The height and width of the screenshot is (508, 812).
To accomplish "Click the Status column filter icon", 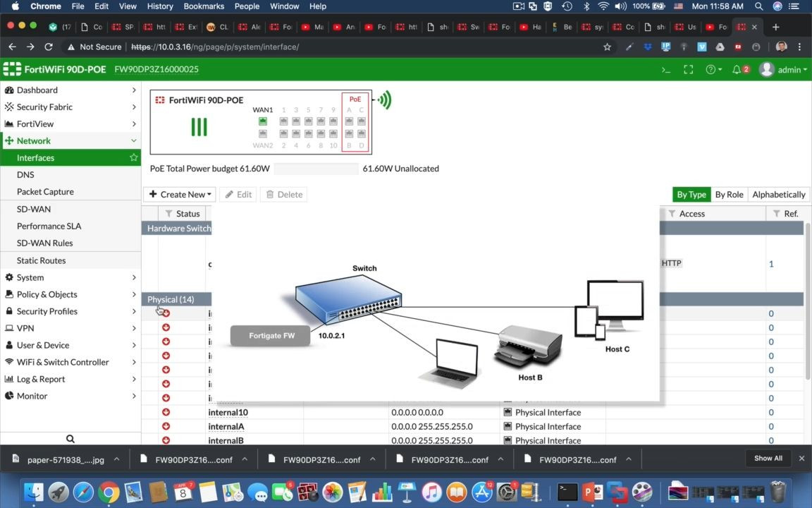I will tap(168, 214).
